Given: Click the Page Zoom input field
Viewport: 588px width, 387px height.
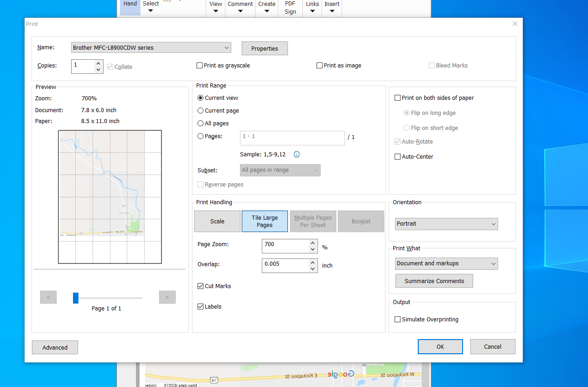Looking at the screenshot, I should point(286,246).
